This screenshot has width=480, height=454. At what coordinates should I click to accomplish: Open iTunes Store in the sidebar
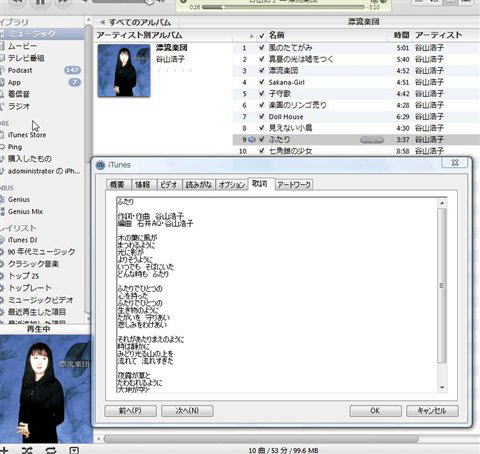tap(27, 135)
